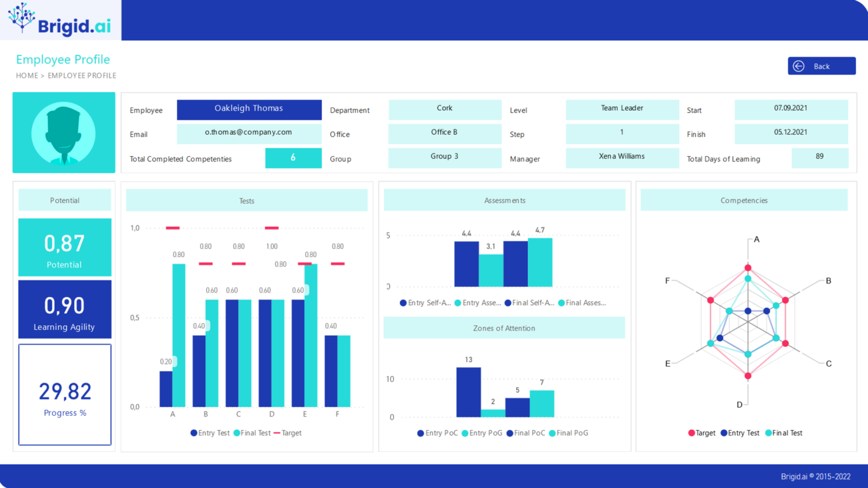The height and width of the screenshot is (488, 868).
Task: Open HOME breadcrumb link
Action: tap(27, 75)
